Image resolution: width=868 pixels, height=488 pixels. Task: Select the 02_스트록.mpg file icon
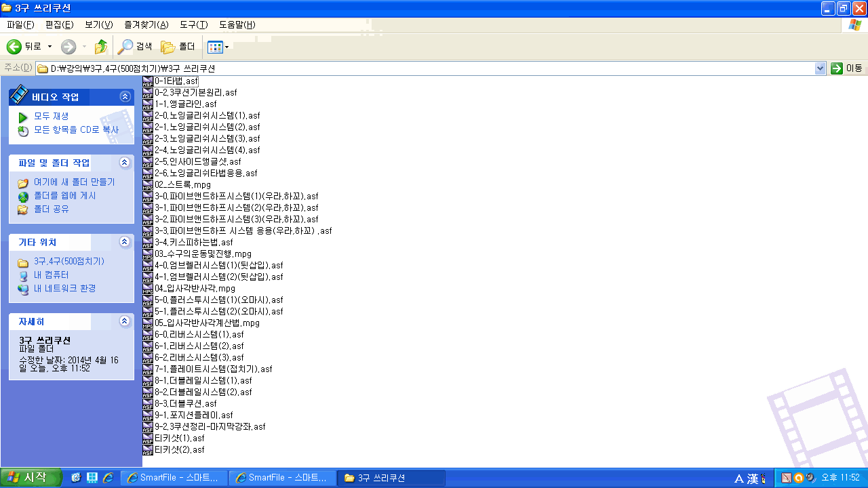pos(148,185)
